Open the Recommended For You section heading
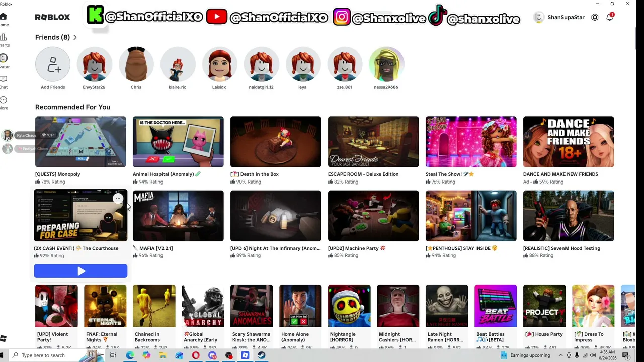This screenshot has height=362, width=644. pos(72,107)
